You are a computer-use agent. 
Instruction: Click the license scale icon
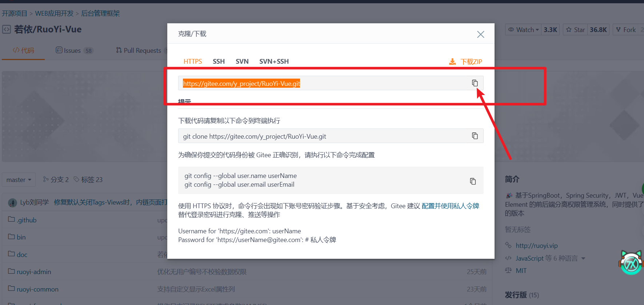coord(508,270)
